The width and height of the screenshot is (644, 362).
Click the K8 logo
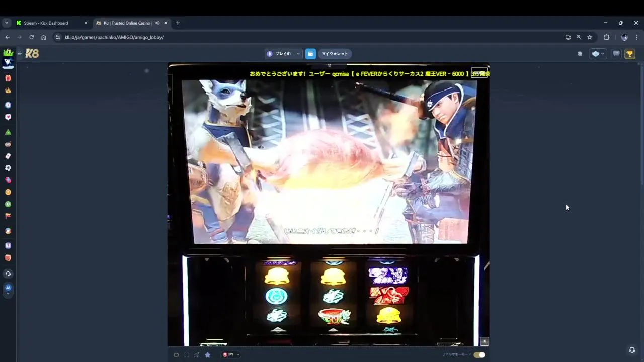pos(32,53)
